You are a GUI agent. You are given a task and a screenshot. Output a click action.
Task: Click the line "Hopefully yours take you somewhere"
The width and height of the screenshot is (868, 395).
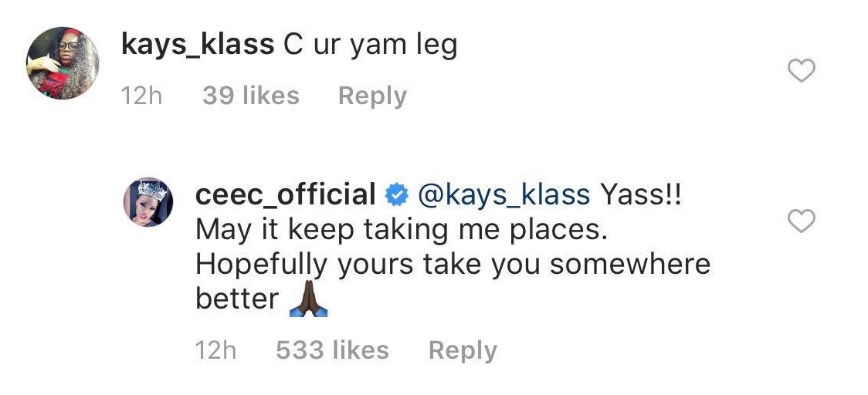(x=453, y=264)
